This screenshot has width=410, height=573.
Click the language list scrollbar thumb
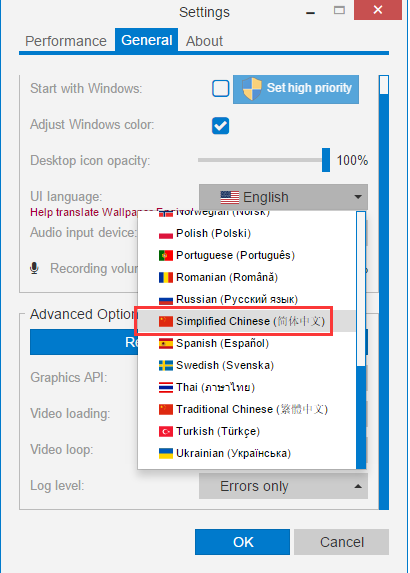(361, 289)
